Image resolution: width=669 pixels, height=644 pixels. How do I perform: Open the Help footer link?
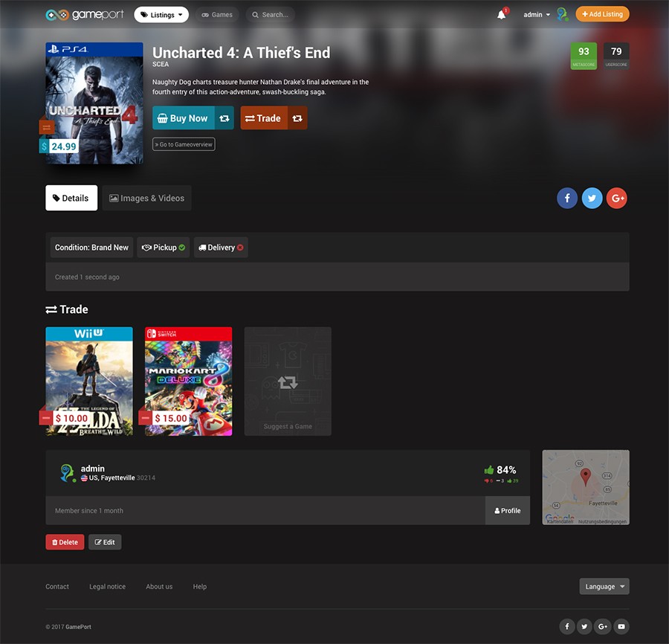point(200,587)
